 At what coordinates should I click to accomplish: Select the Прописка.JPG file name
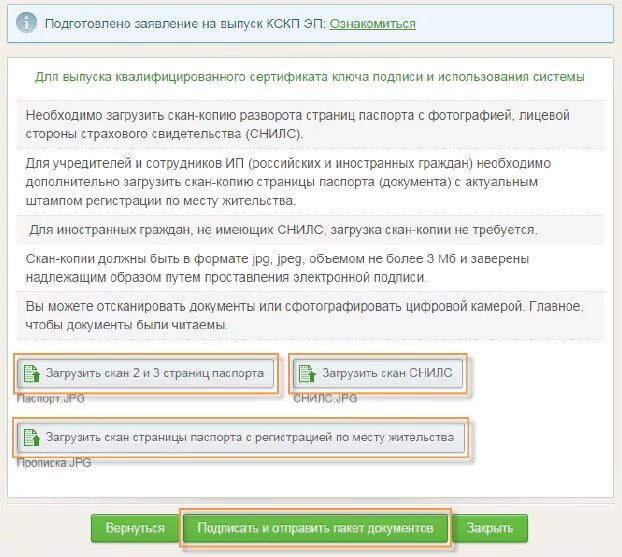click(54, 463)
